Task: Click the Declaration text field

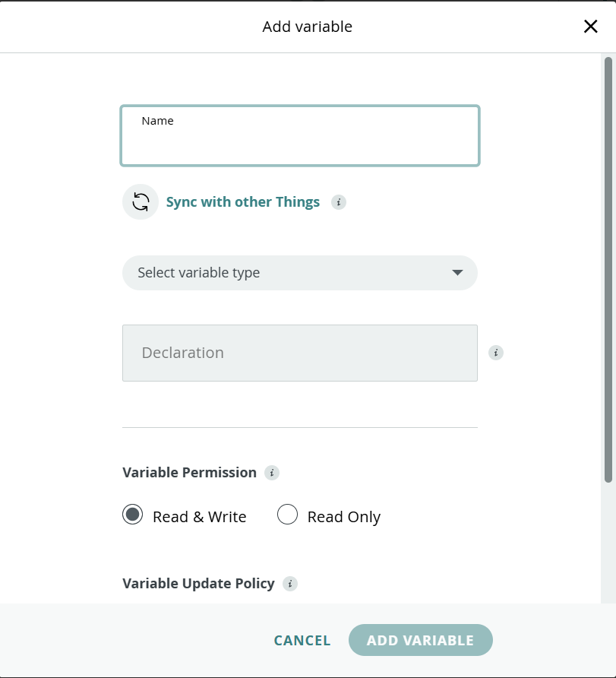Action: click(x=300, y=353)
